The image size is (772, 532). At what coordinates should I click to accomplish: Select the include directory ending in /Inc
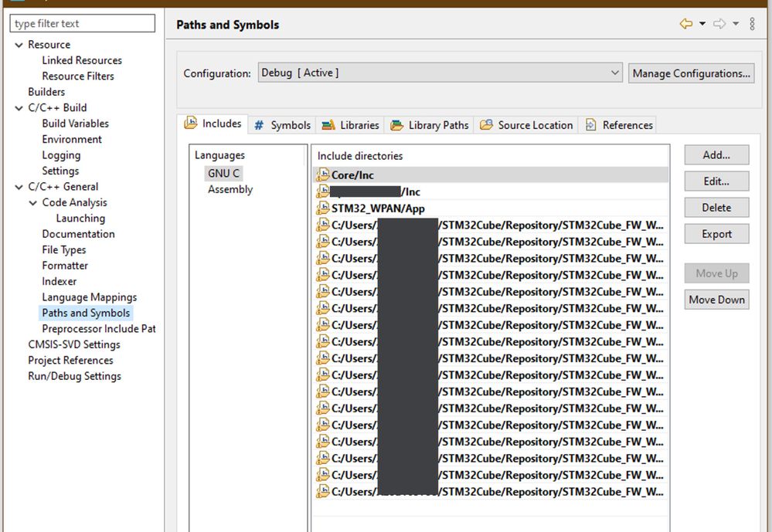pos(491,191)
